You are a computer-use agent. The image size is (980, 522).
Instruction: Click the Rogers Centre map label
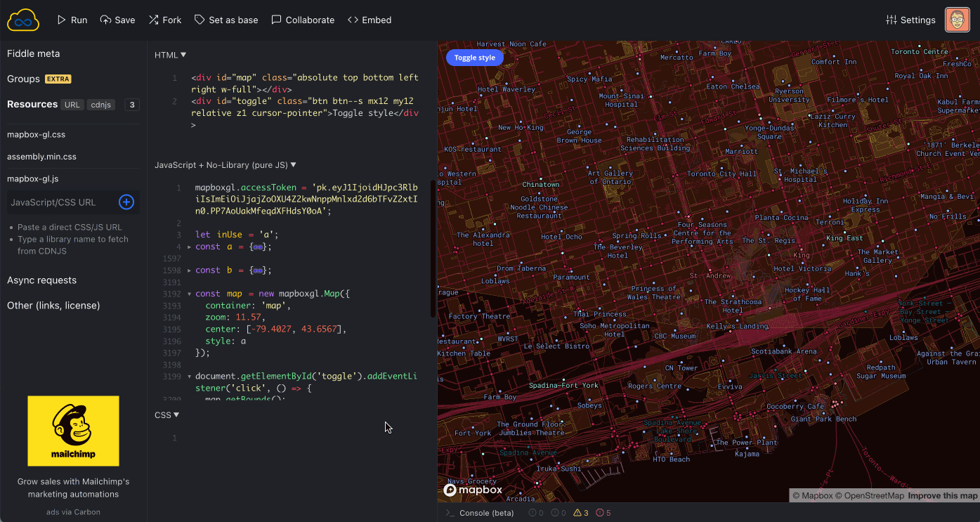pos(655,386)
